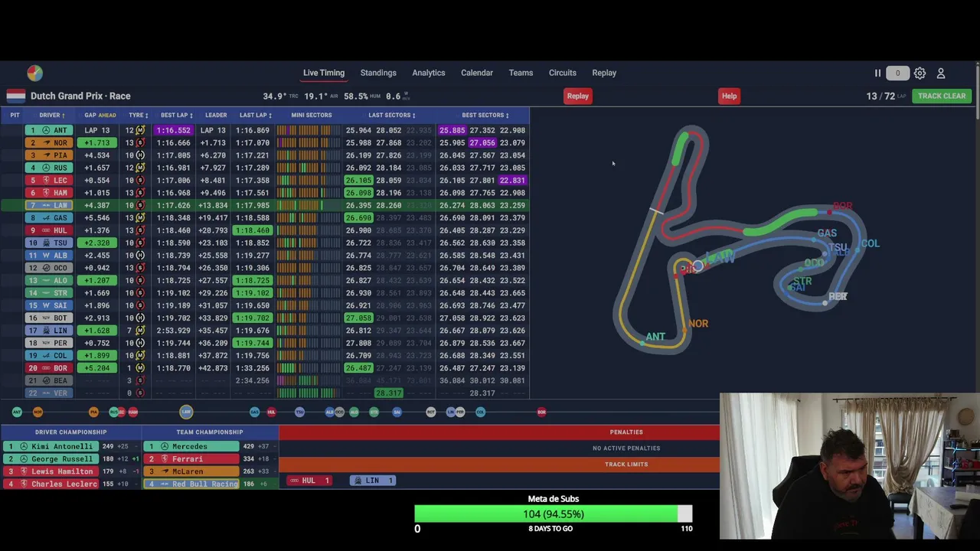The width and height of the screenshot is (980, 551).
Task: Sort by LAST SECTORS header
Action: tap(392, 116)
